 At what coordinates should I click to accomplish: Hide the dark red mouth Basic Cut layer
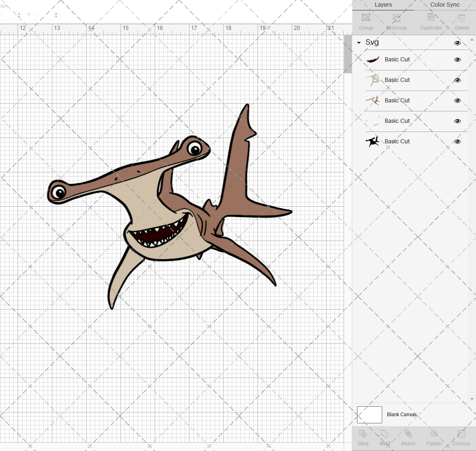click(457, 60)
